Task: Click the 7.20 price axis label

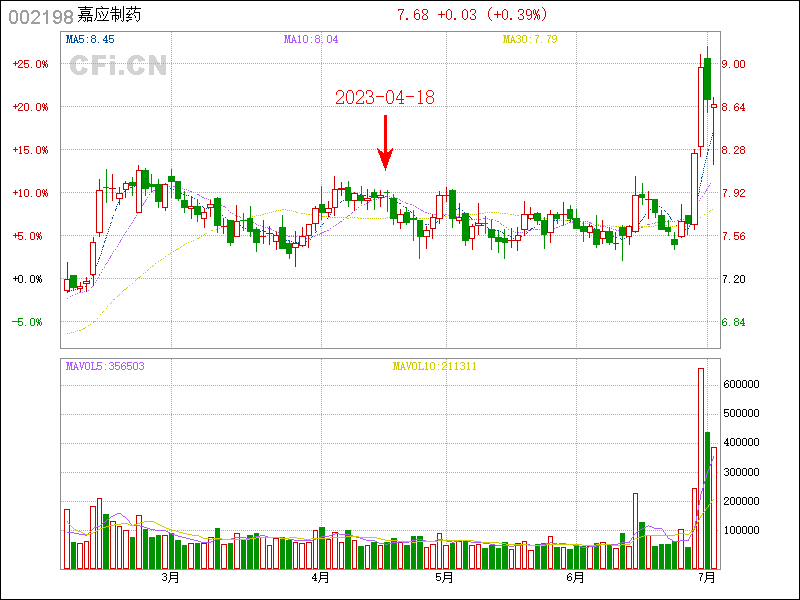Action: click(734, 279)
